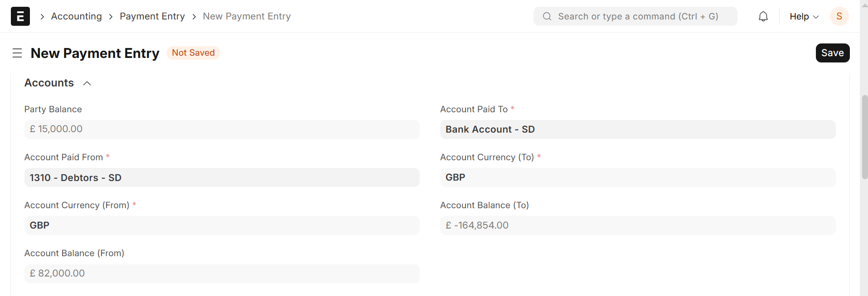Click Account Currency (To) field
The height and width of the screenshot is (296, 868).
[637, 177]
